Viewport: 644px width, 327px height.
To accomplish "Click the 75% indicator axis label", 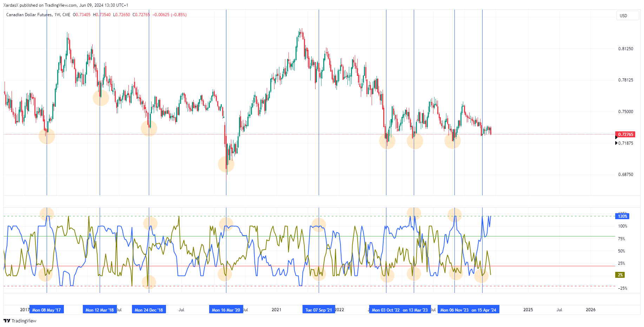I will (621, 239).
